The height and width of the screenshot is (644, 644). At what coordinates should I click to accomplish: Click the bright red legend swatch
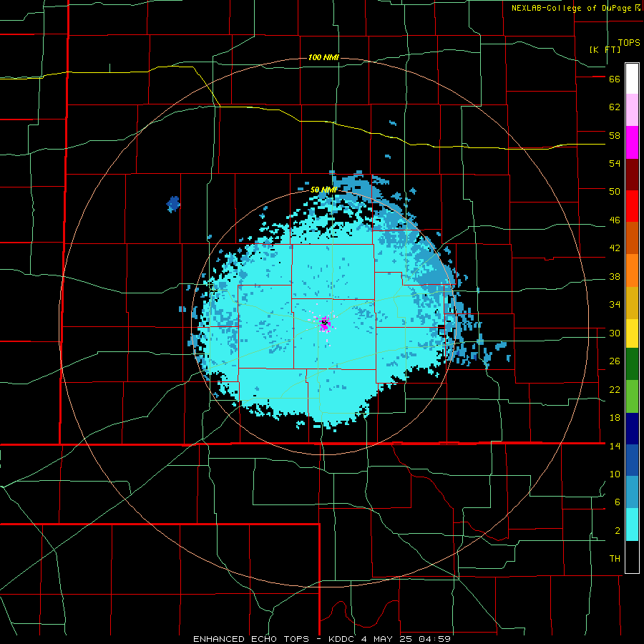pyautogui.click(x=632, y=206)
